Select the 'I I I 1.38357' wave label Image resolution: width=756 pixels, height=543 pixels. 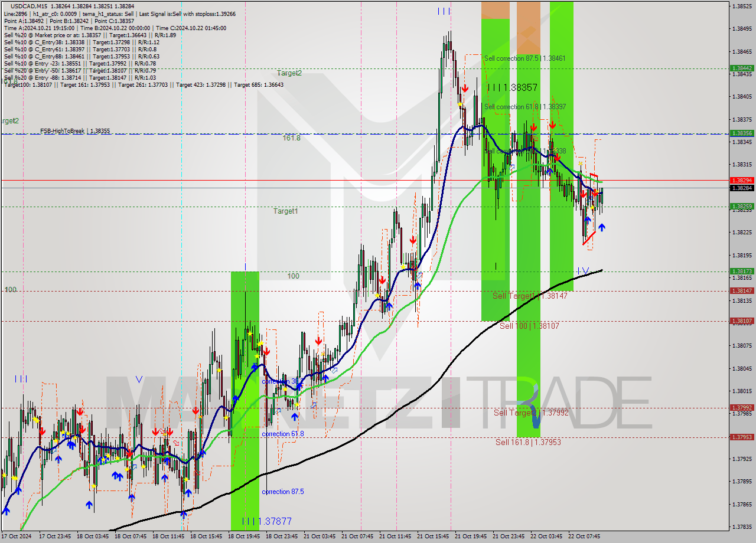click(x=512, y=87)
